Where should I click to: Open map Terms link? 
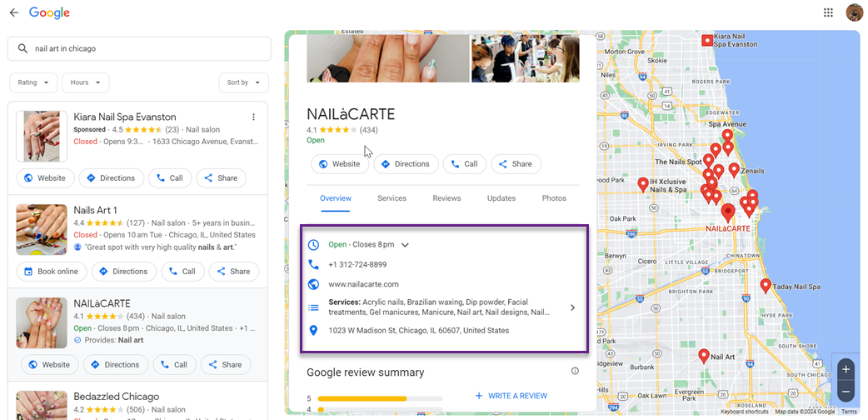(x=849, y=412)
